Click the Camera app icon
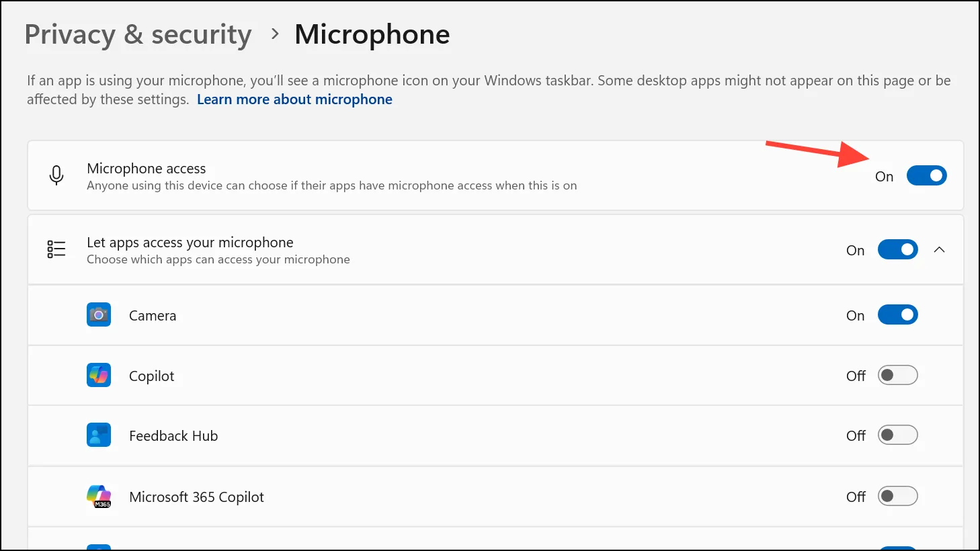980x551 pixels. tap(99, 315)
